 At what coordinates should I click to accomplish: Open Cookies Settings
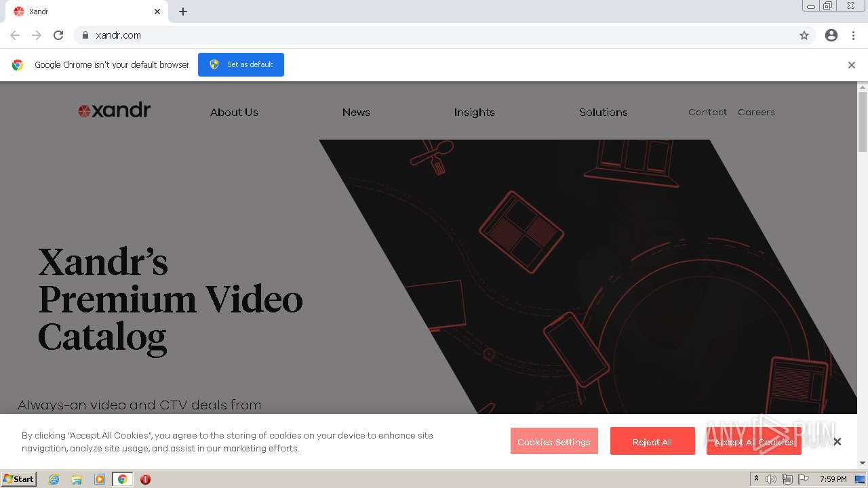554,441
